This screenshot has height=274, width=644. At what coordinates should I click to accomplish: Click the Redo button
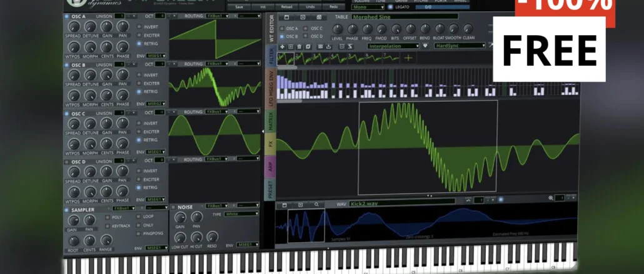(x=333, y=7)
